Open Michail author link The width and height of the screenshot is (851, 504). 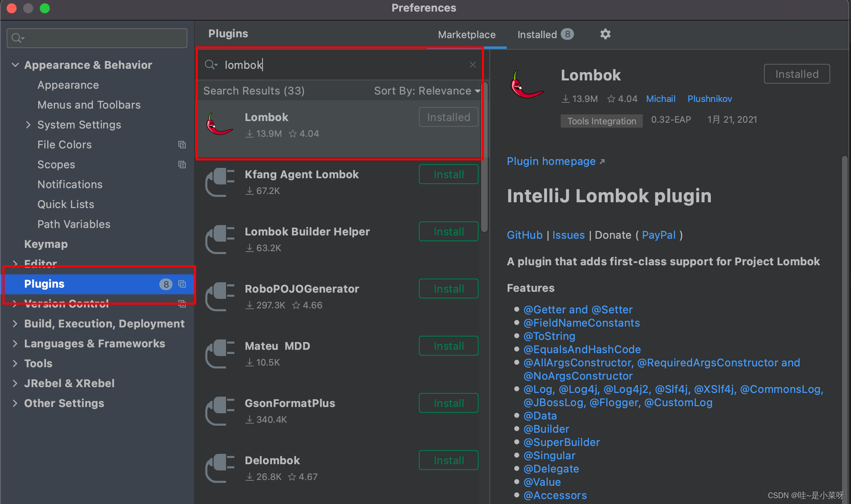pos(661,99)
